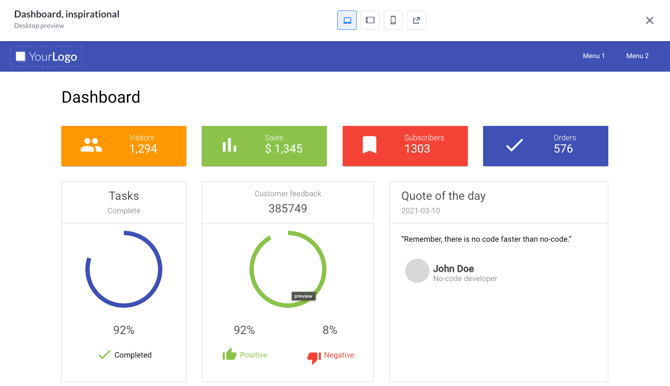Click the Complete subtitle under Tasks
The image size is (670, 386).
(124, 211)
